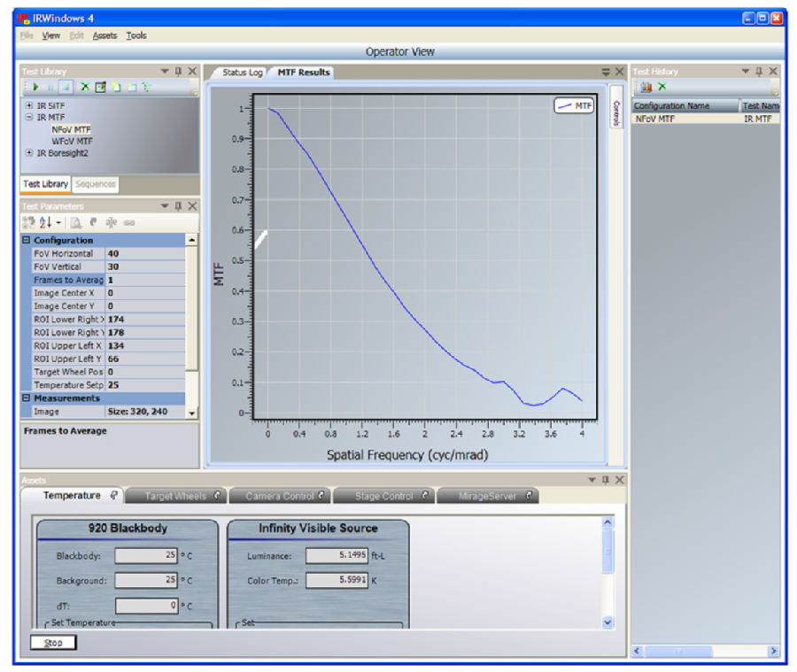Open the Stage Control asset tab
This screenshot has height=672, width=797.
[384, 496]
